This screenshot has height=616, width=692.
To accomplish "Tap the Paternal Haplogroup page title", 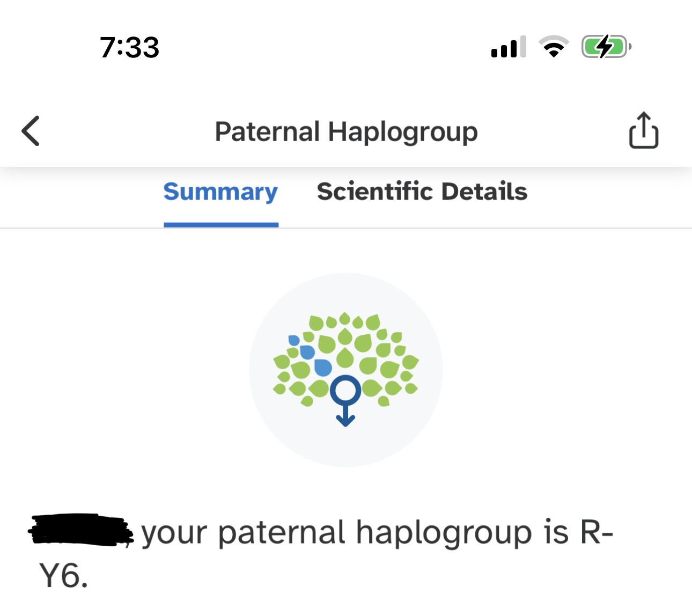I will [346, 131].
